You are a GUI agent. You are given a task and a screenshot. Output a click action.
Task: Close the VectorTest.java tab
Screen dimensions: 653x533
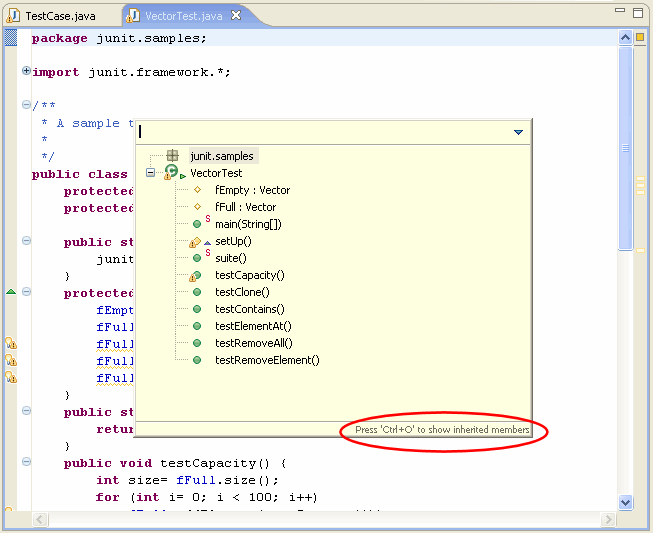236,15
